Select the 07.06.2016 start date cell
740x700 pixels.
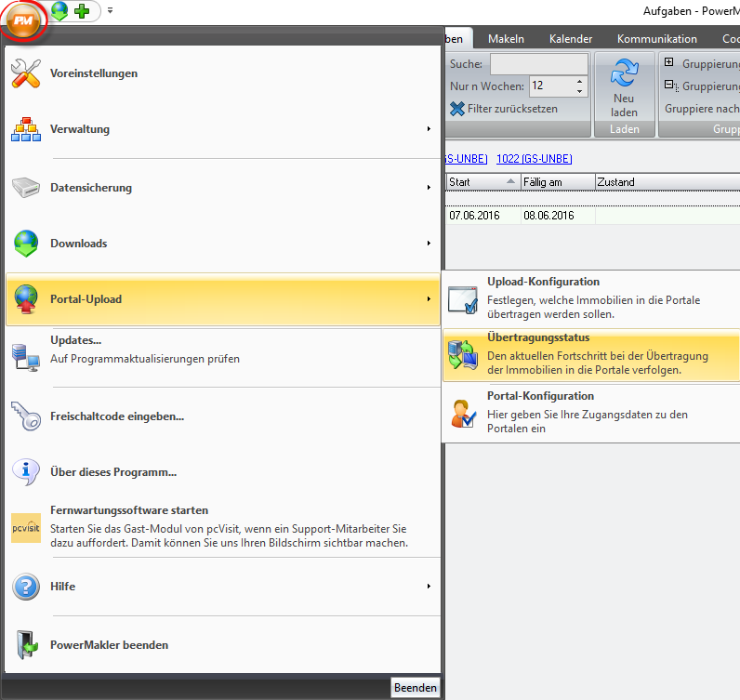pyautogui.click(x=483, y=216)
